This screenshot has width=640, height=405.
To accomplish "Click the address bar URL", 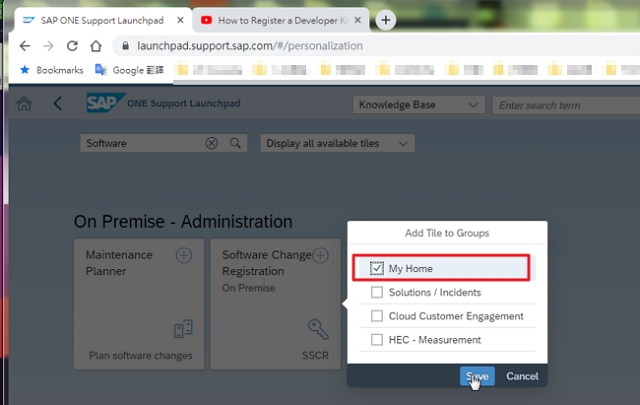I will click(x=250, y=46).
